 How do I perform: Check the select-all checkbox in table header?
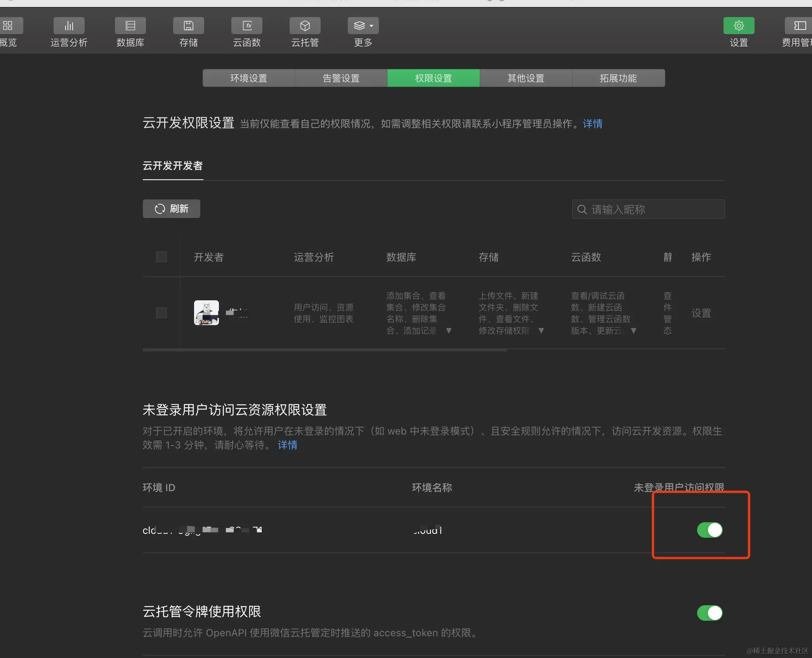pyautogui.click(x=161, y=257)
